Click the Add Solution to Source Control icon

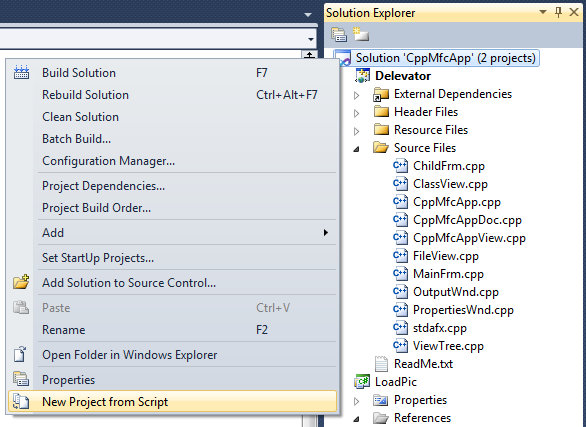(x=21, y=282)
